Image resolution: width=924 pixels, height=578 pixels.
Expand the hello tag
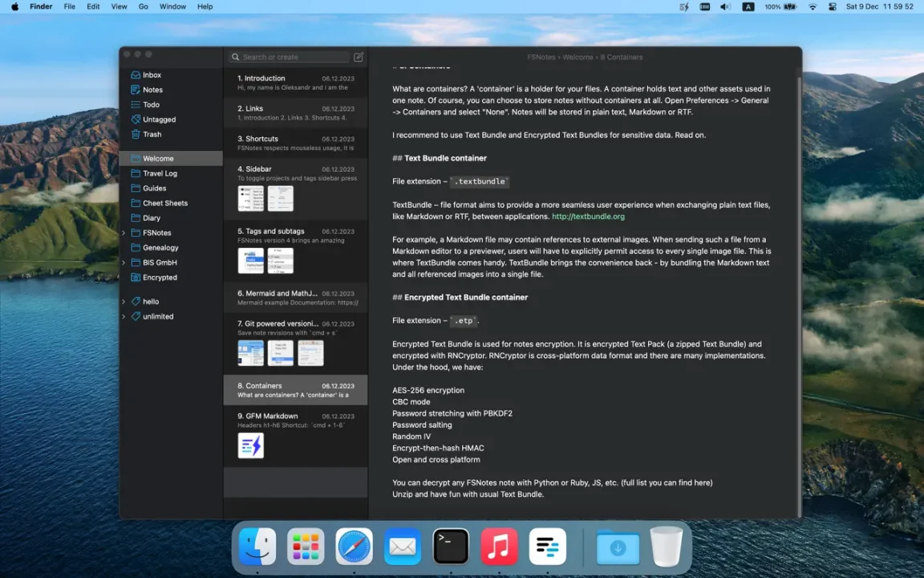point(124,302)
